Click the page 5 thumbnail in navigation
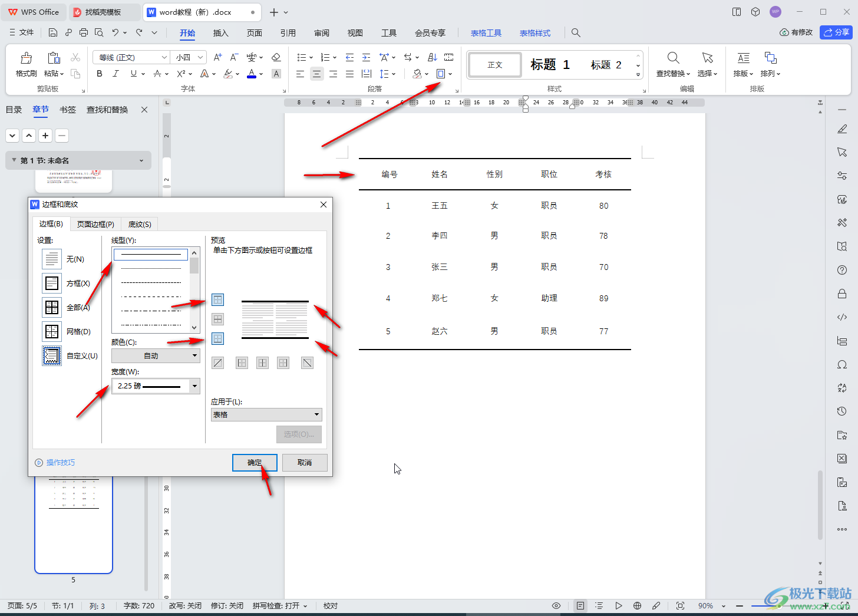This screenshot has height=616, width=858. click(74, 525)
